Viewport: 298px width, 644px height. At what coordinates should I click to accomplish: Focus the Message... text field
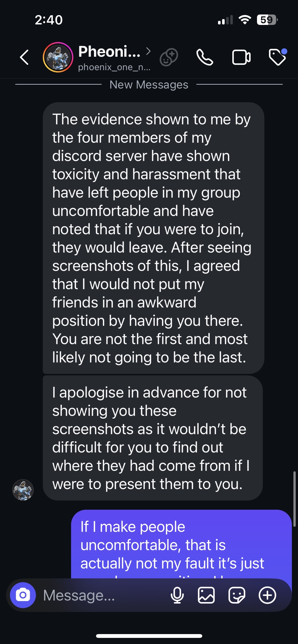102,595
